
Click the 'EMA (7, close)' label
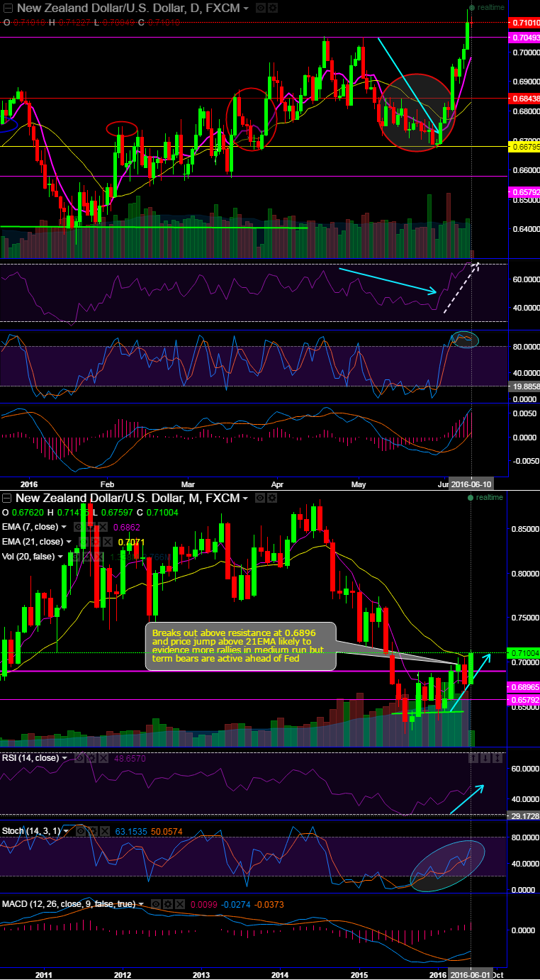tap(30, 527)
